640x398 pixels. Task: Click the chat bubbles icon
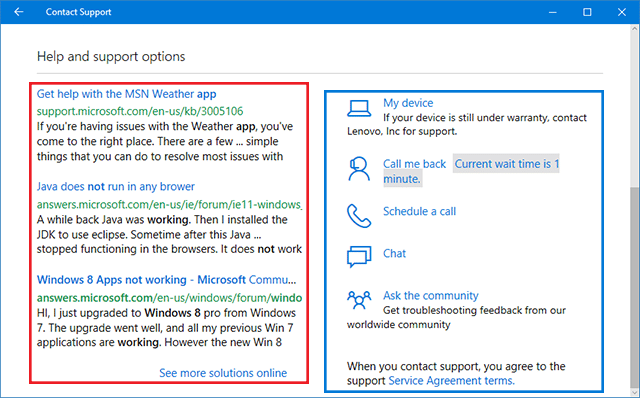pyautogui.click(x=359, y=256)
